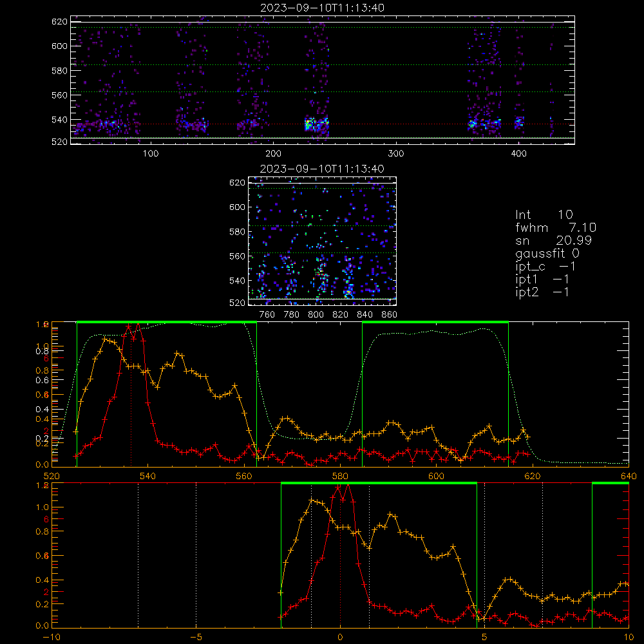Click the x-axis label 580 in the profile plot

340,477
